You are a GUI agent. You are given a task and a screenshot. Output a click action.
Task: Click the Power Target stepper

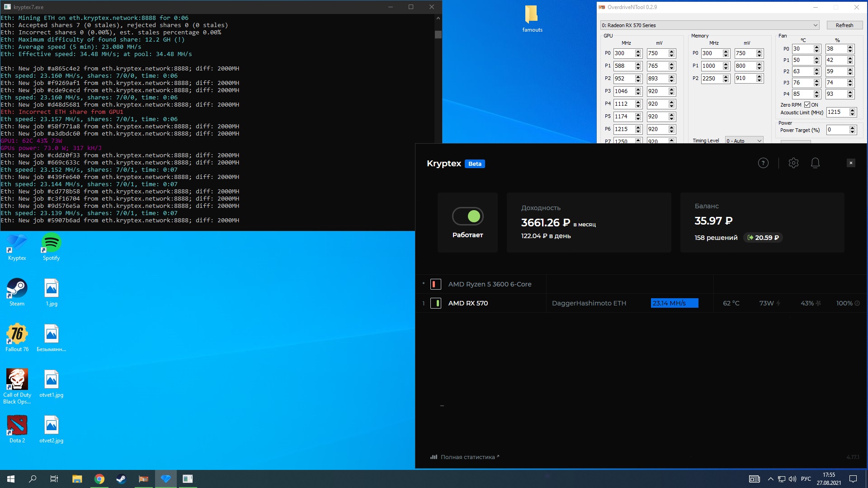(x=853, y=130)
